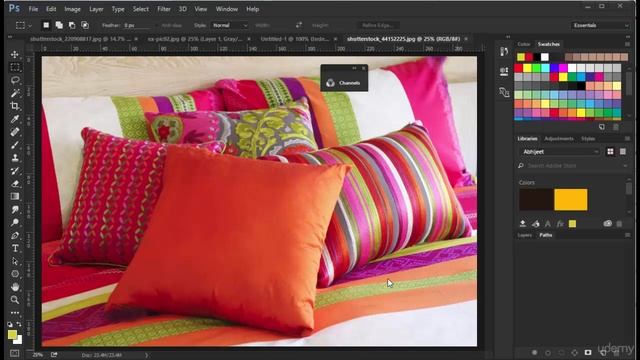640x360 pixels.
Task: Switch Libraries to grid view
Action: coord(610,151)
